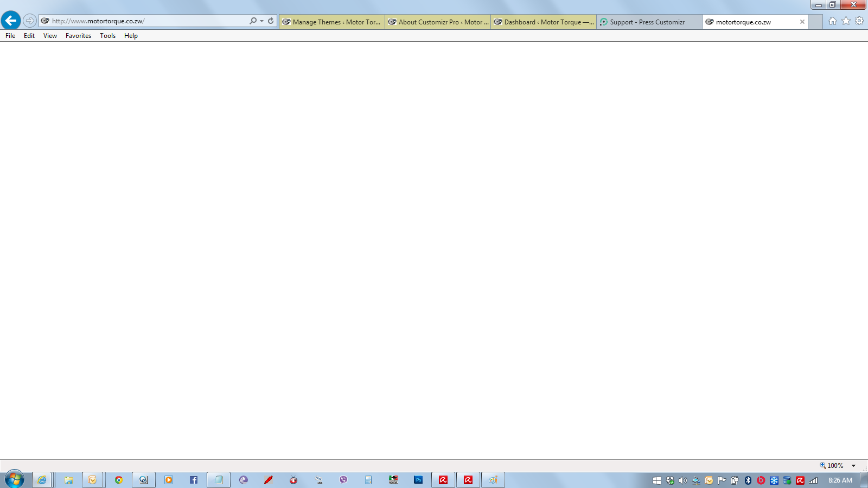Click the address bar URL field
Screen dimensions: 868x488
(146, 21)
